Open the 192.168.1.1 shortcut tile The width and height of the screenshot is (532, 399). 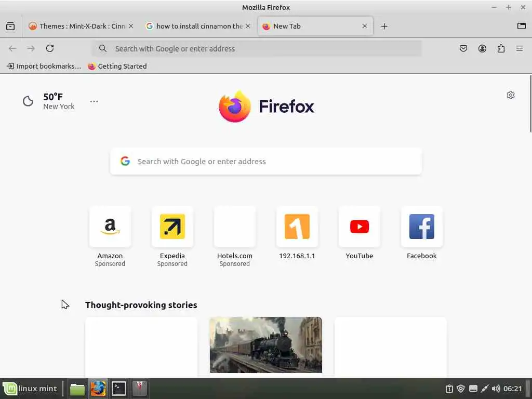tap(297, 233)
